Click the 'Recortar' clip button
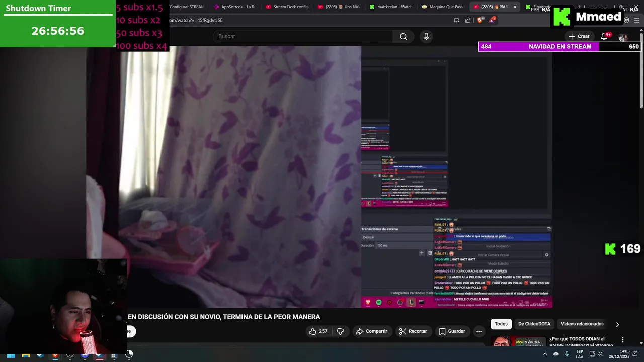This screenshot has width=644, height=362. (413, 331)
